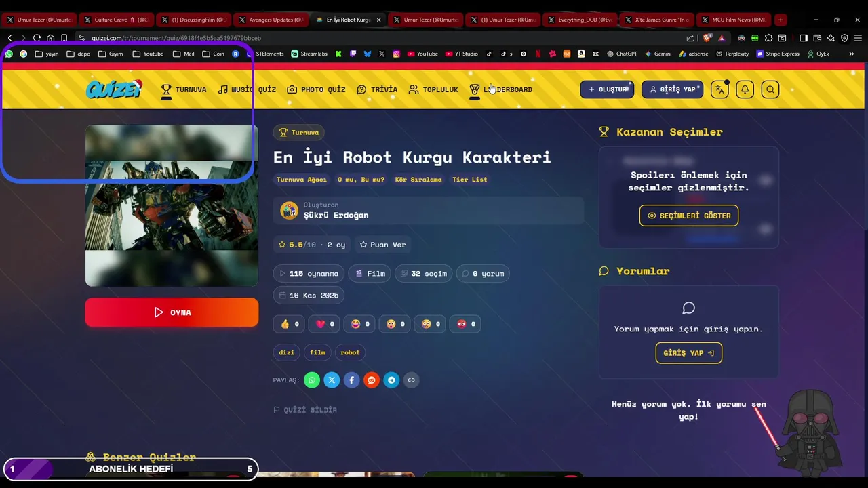The height and width of the screenshot is (488, 868).
Task: Click the robot tag
Action: [350, 352]
